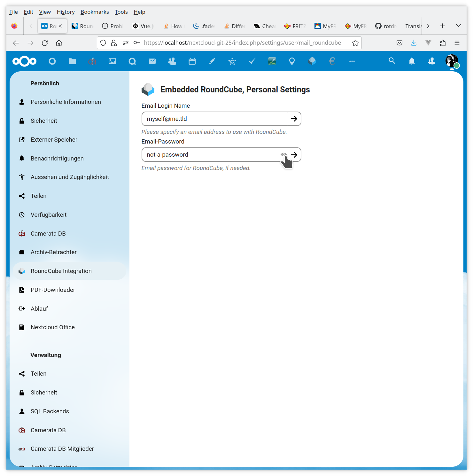The width and height of the screenshot is (473, 476).
Task: Open Ablauf settings
Action: [69, 309]
